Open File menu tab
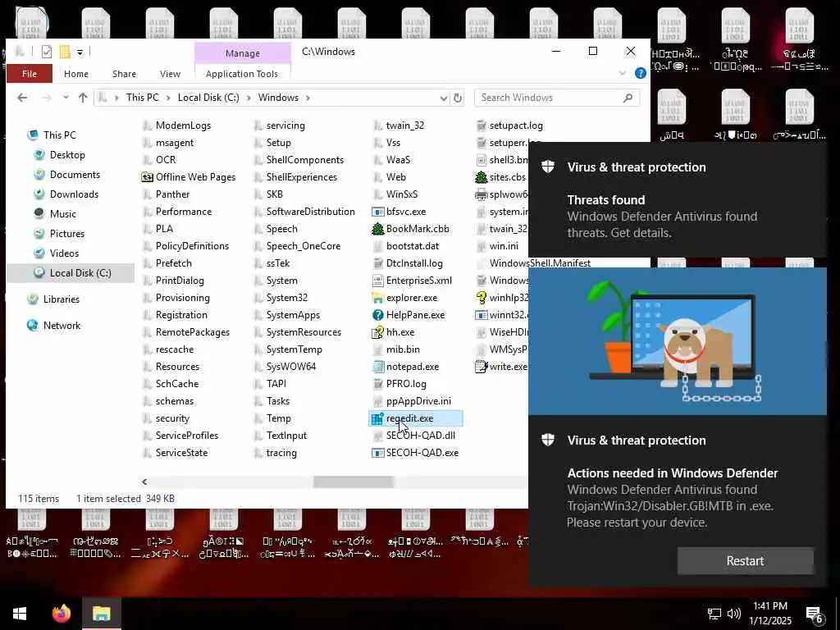The image size is (840, 630). [x=30, y=73]
